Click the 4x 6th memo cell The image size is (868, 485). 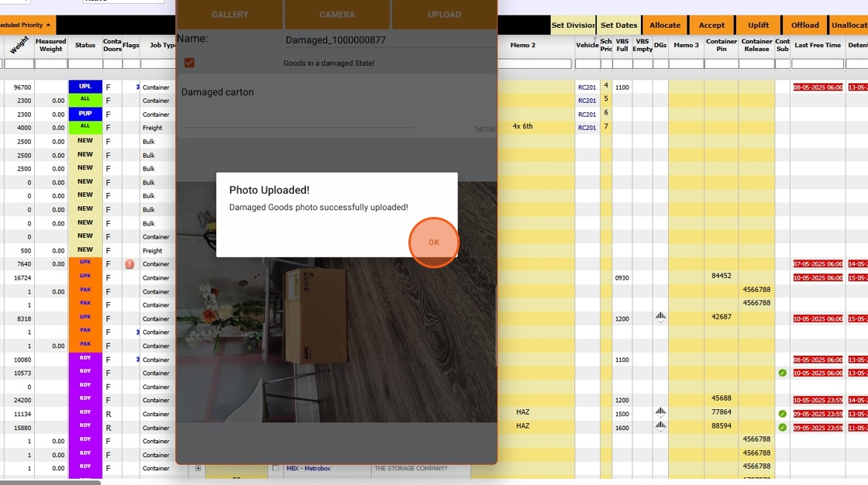tap(522, 126)
